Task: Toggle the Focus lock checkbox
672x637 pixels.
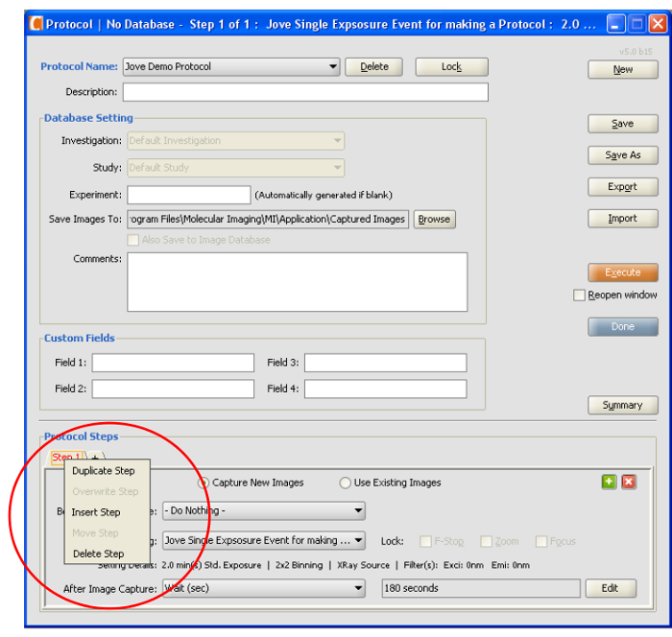Action: pos(541,541)
